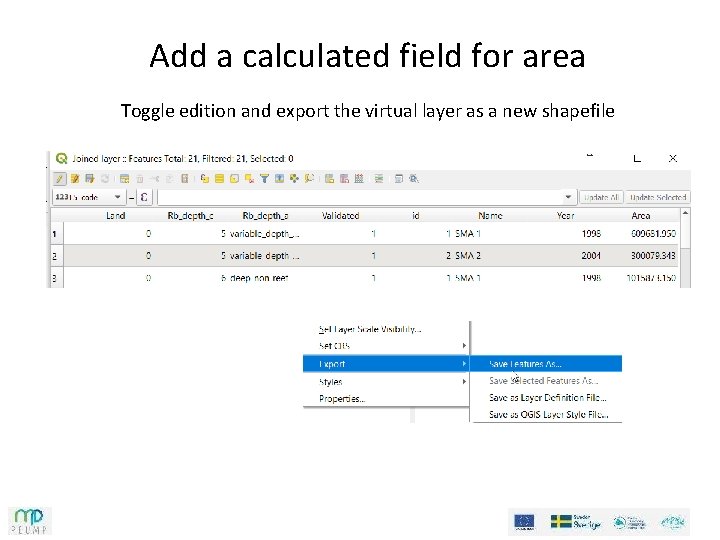This screenshot has width=720, height=540.
Task: Toggle editing mode with the pencil icon
Action: pyautogui.click(x=60, y=179)
